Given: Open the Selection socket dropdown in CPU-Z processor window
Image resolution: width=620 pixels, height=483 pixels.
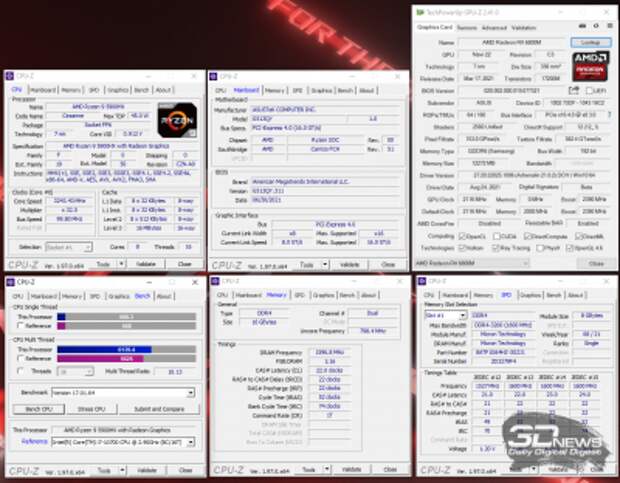Looking at the screenshot, I should pos(69,247).
